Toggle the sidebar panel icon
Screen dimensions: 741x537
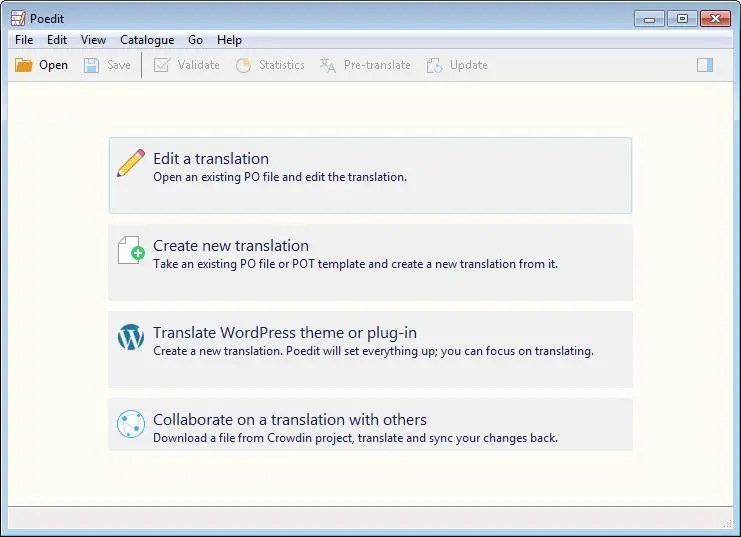click(x=705, y=65)
